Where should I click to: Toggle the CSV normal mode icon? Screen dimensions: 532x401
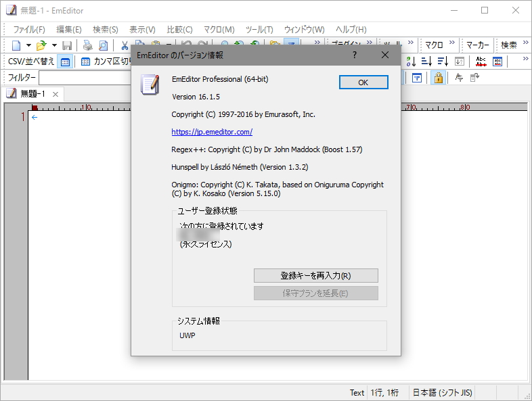(65, 62)
